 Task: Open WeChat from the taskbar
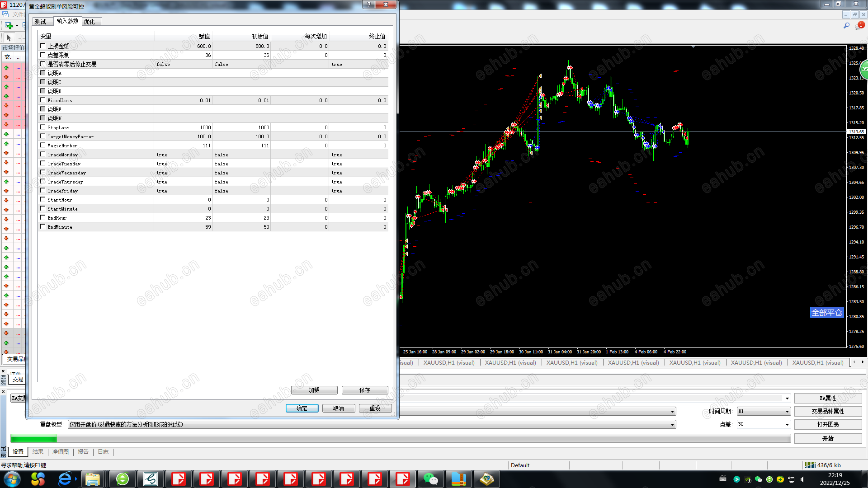(x=430, y=479)
